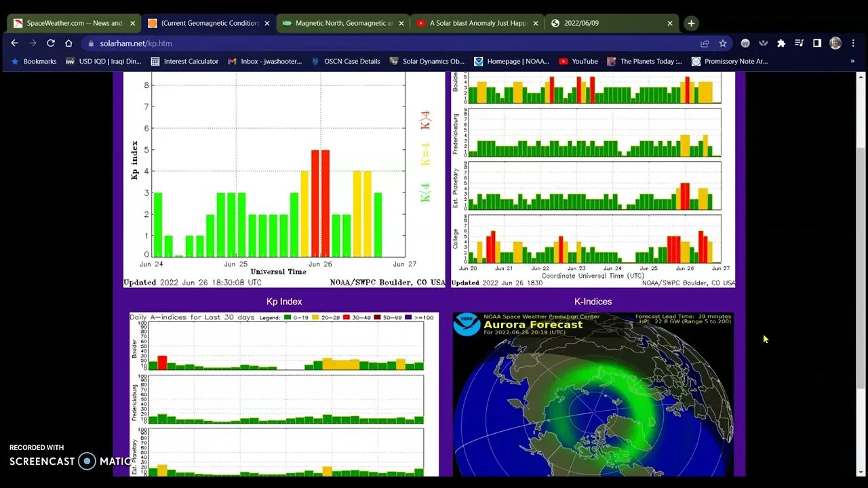Open the Magnetic North, Geomagnetic tab
This screenshot has height=488, width=868.
click(x=343, y=23)
